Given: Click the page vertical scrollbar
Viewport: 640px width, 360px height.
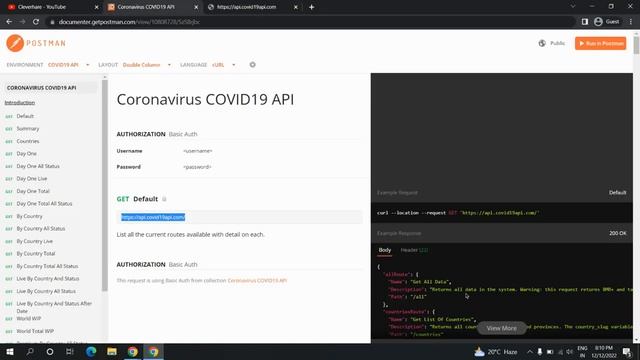Looking at the screenshot, I should [x=636, y=45].
